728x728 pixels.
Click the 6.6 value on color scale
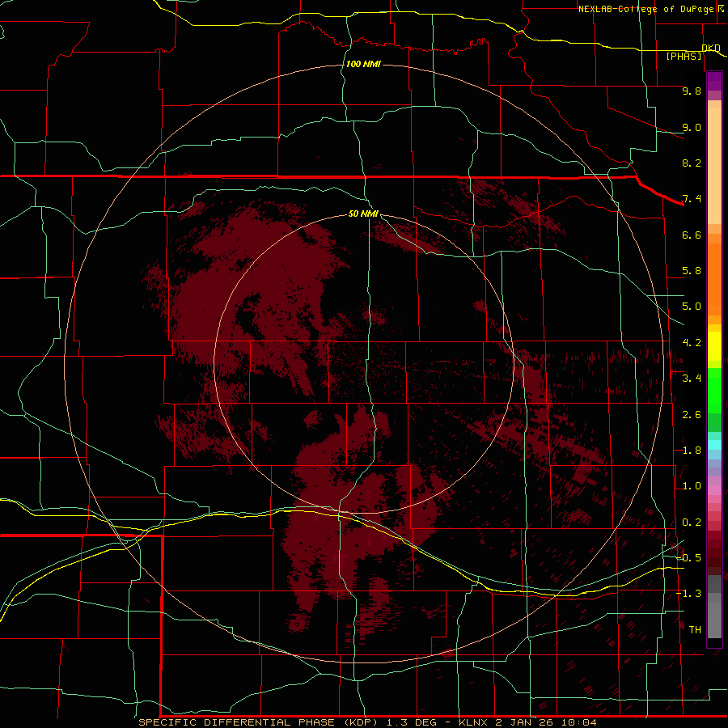point(692,235)
